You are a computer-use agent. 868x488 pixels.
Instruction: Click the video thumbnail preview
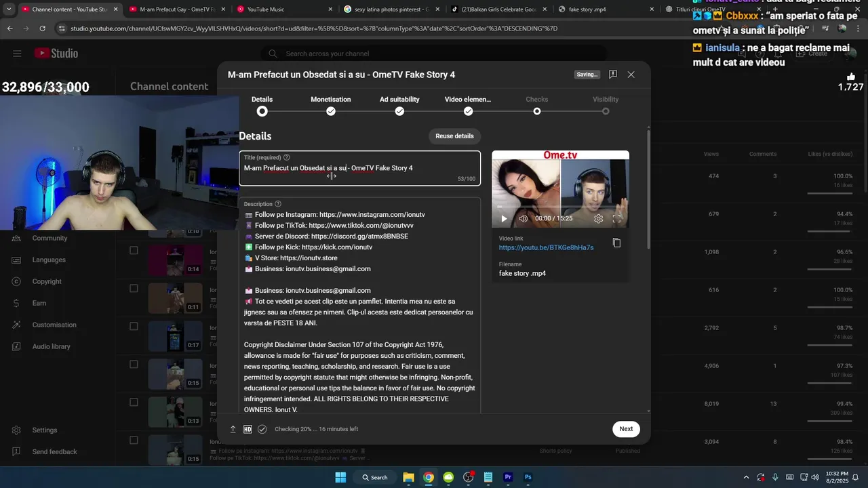click(x=560, y=189)
